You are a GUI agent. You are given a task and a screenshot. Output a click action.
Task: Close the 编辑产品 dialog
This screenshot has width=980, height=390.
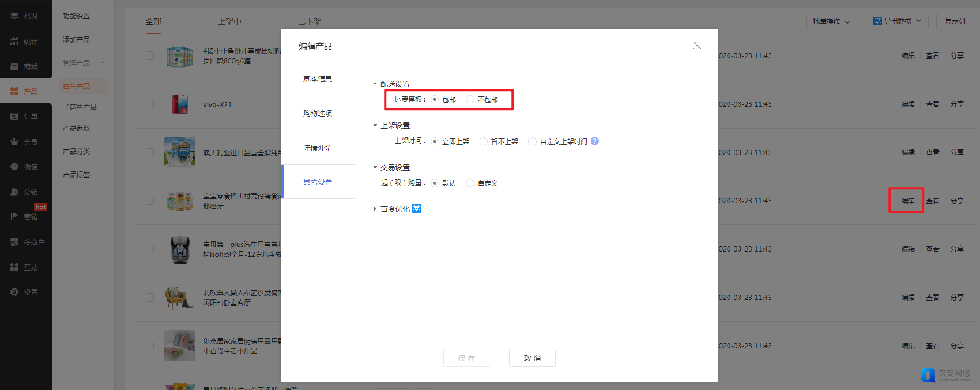697,46
